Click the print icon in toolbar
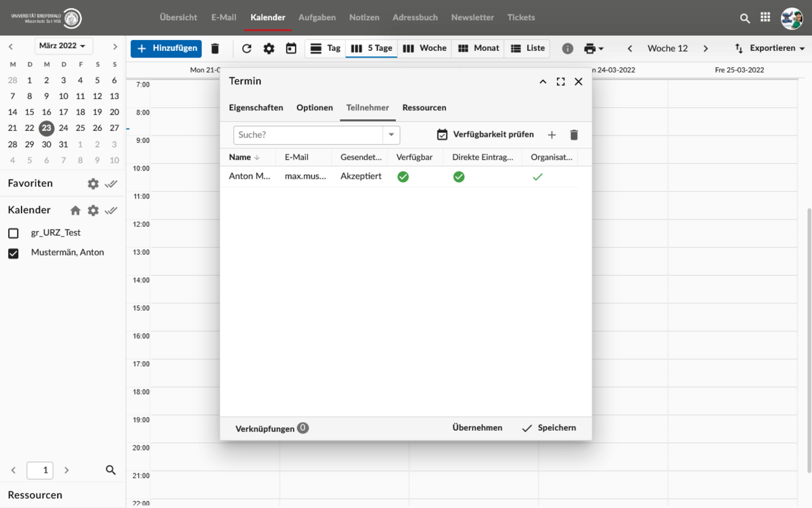 590,49
